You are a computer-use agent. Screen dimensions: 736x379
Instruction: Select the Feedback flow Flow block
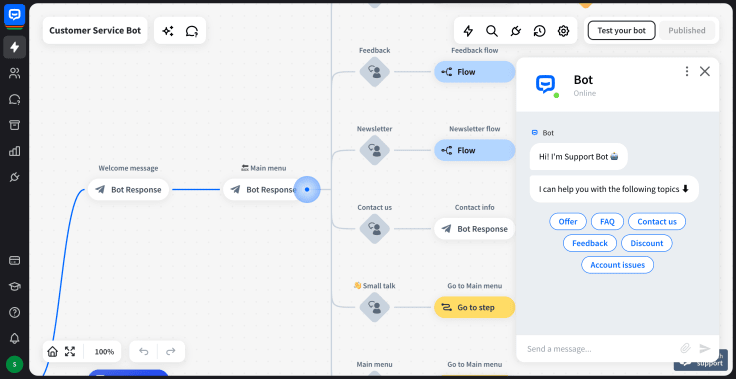click(475, 72)
